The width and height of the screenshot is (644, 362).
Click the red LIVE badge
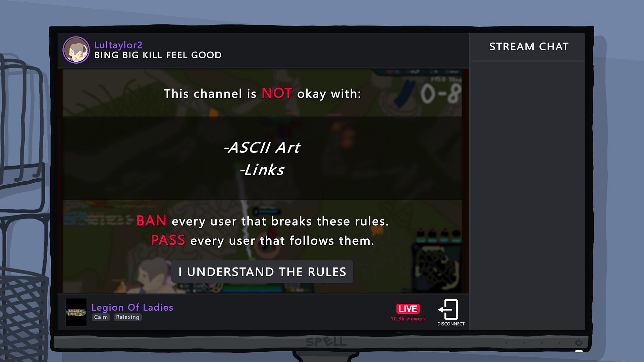click(408, 308)
